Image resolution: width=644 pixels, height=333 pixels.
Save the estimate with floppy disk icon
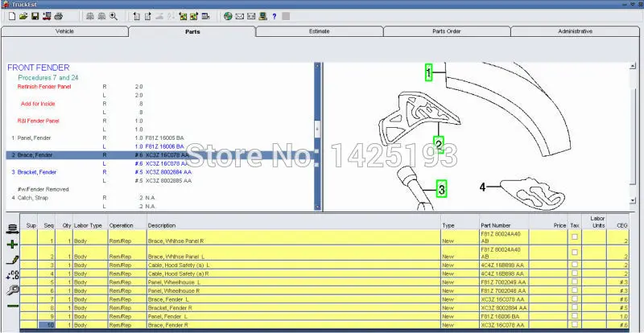(35, 16)
